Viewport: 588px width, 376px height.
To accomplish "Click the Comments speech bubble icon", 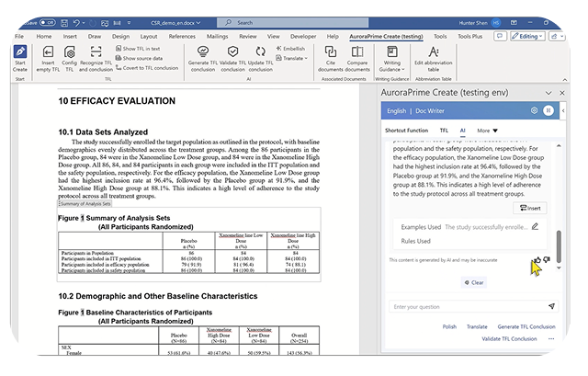I will click(x=500, y=36).
